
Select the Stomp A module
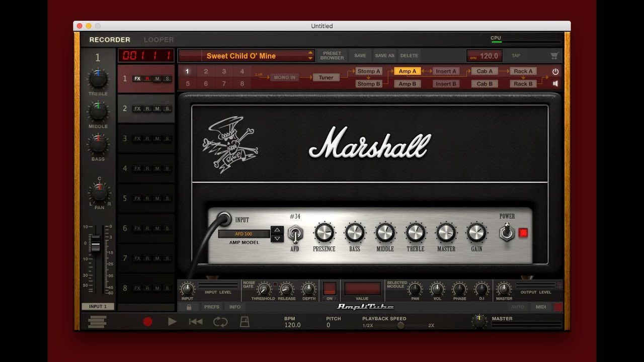point(369,71)
